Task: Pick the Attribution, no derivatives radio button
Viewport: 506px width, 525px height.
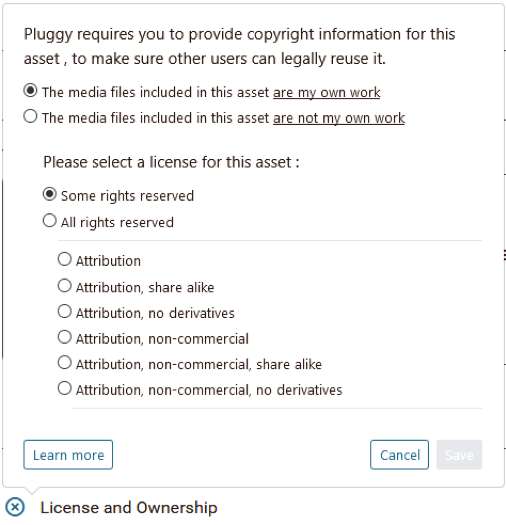Action: click(x=65, y=311)
